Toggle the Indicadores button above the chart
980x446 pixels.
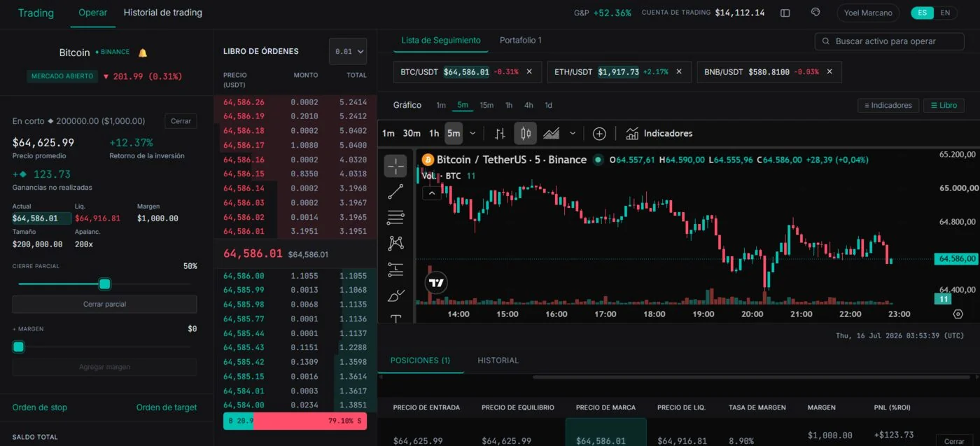(888, 105)
